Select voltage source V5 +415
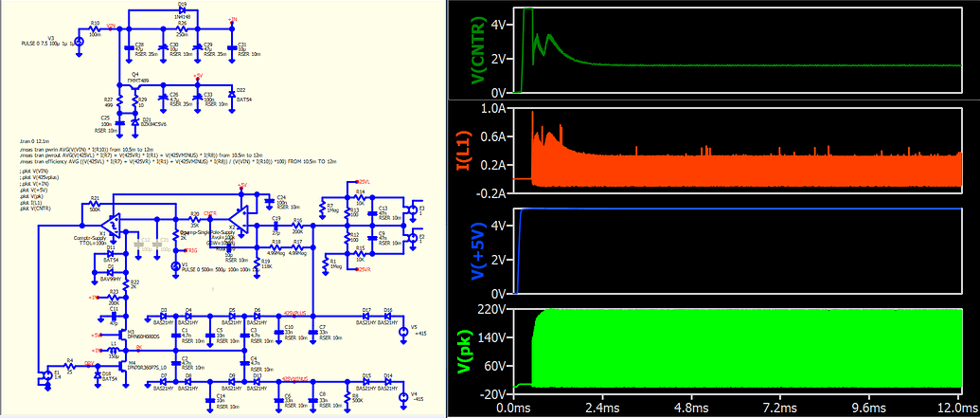Screen dimensions: 980x418 403,331
